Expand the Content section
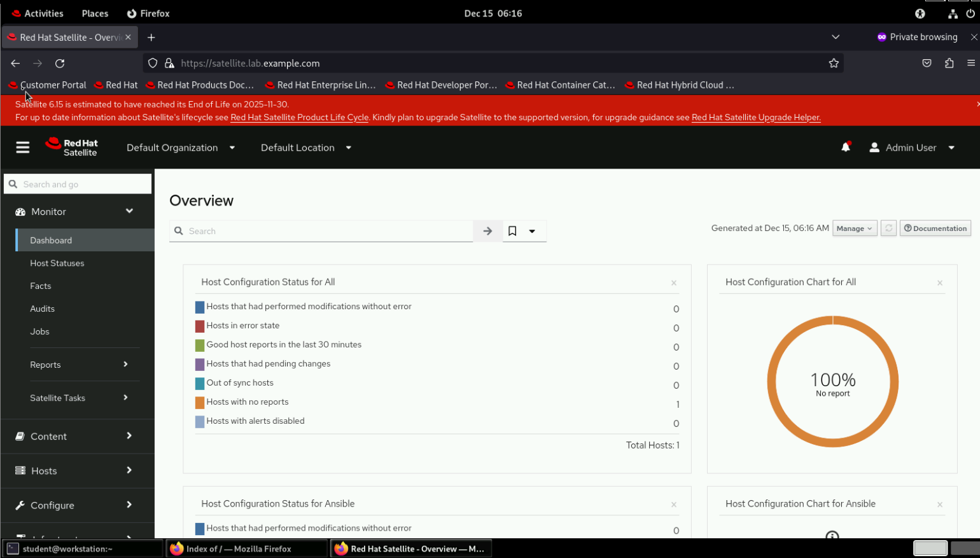This screenshot has height=558, width=980. pos(77,436)
